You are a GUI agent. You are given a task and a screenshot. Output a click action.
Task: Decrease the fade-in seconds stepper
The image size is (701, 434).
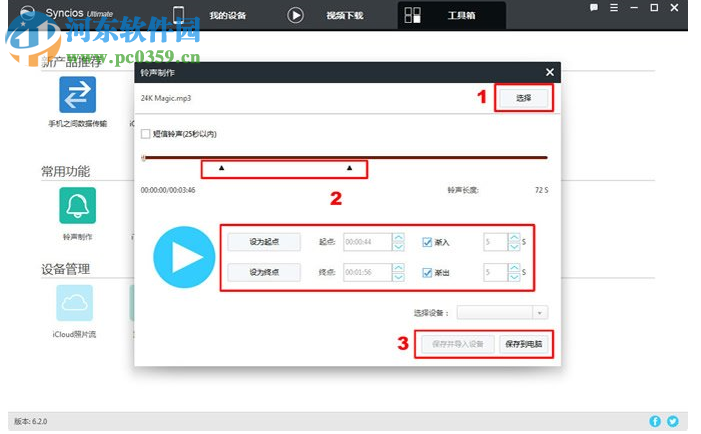[514, 246]
